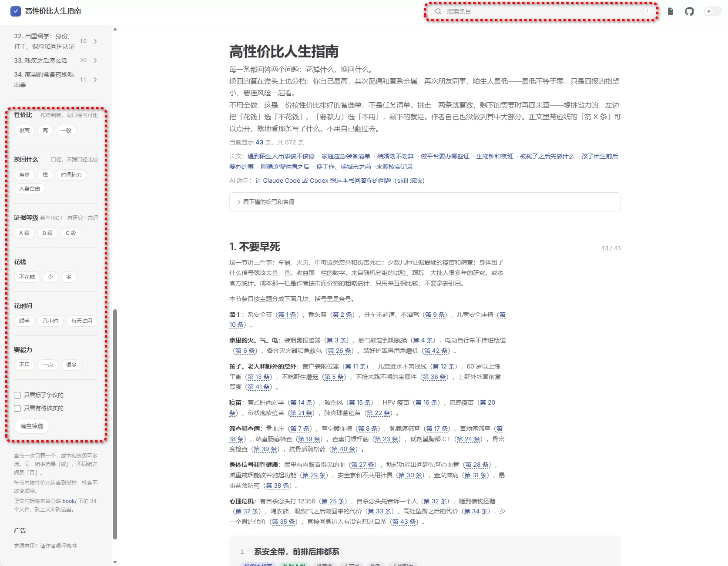Filter by 寿命 return type

coord(24,175)
